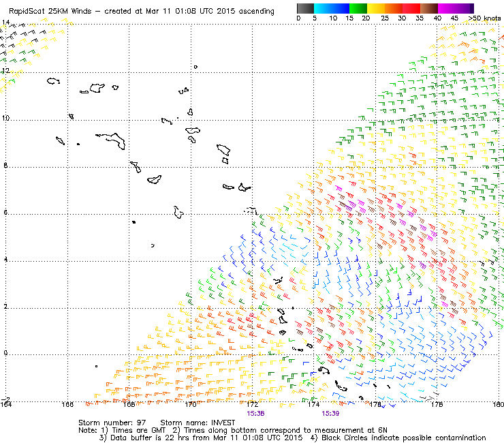Click the '2' latitude axis label
504x443 pixels.
(5, 306)
